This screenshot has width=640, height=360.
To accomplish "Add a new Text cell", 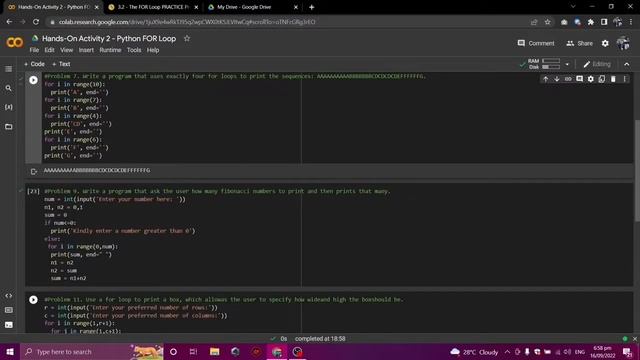I will (61, 64).
